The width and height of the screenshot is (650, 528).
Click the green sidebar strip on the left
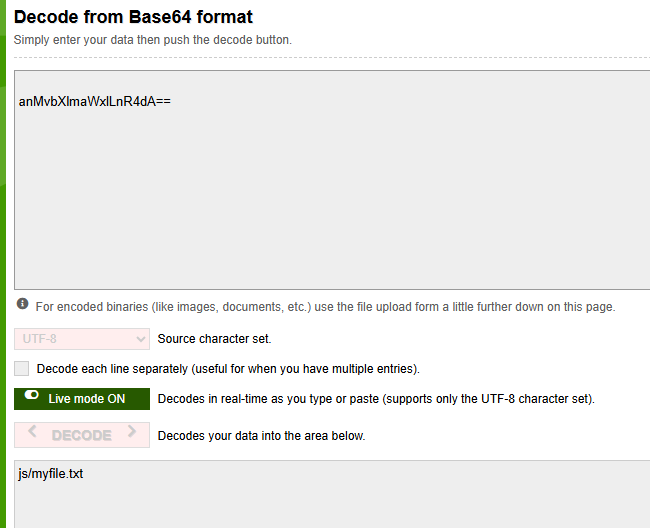pos(3,264)
